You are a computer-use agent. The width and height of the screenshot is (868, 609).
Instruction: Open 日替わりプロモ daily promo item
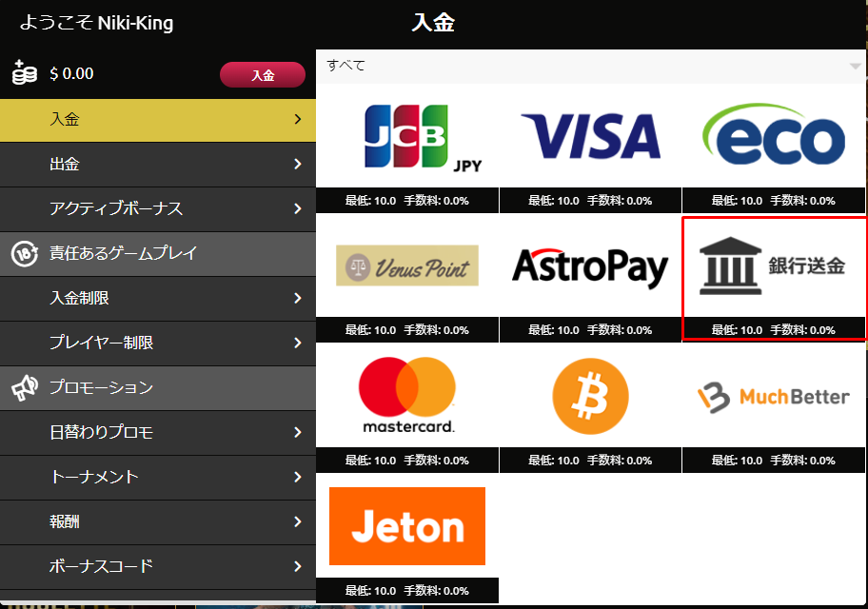coord(158,432)
